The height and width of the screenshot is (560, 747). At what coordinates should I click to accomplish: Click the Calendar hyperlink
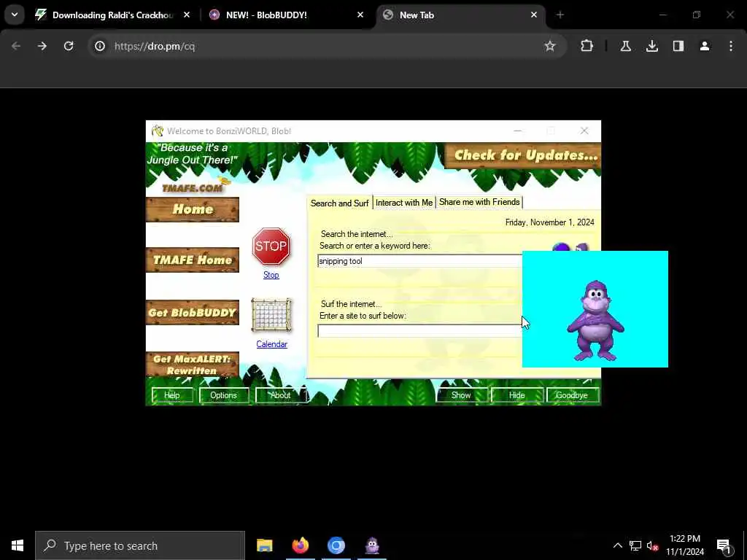(271, 344)
